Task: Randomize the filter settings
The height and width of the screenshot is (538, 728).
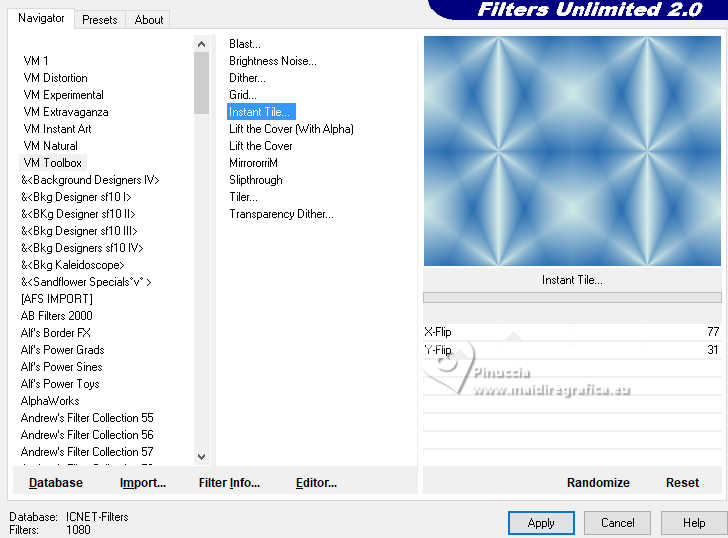Action: pyautogui.click(x=598, y=483)
